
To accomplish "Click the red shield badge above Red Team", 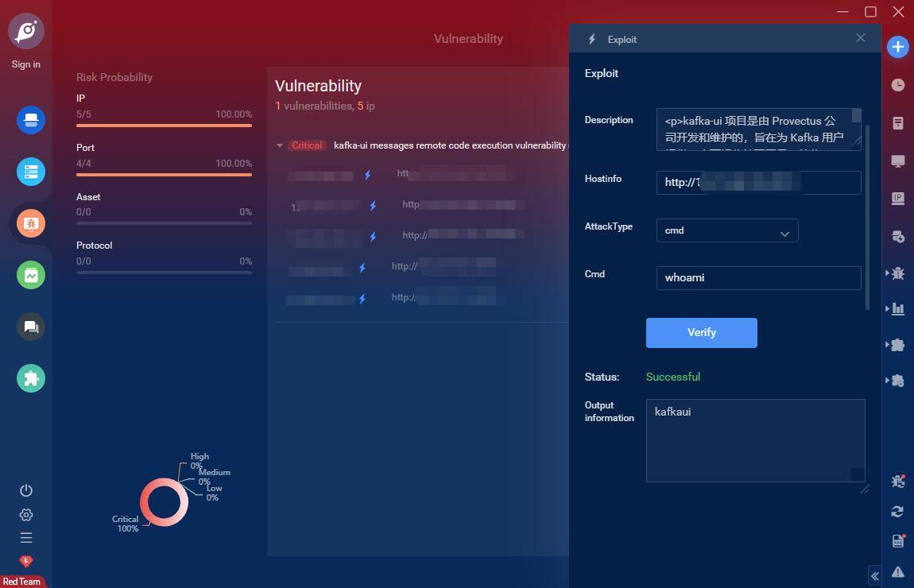I will pyautogui.click(x=26, y=561).
